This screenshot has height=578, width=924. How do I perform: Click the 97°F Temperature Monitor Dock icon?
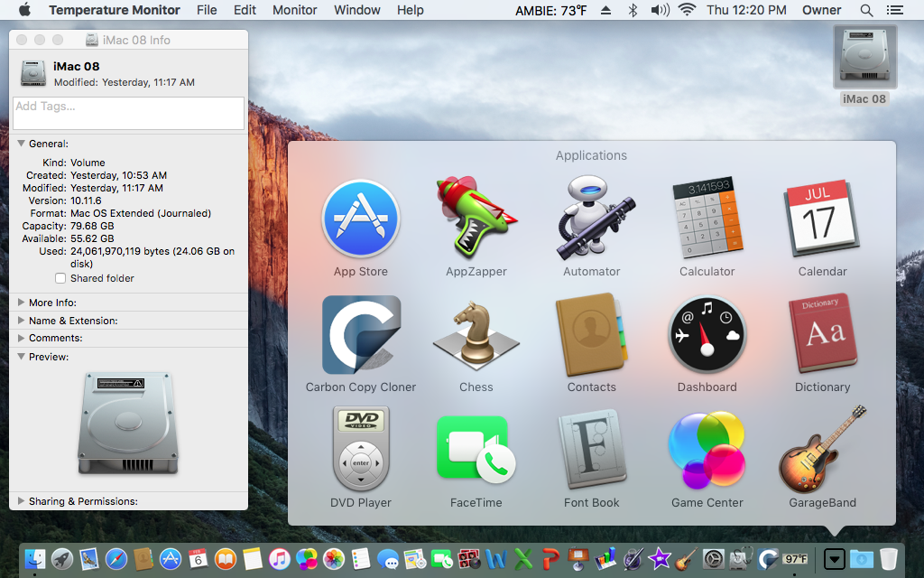pyautogui.click(x=795, y=558)
